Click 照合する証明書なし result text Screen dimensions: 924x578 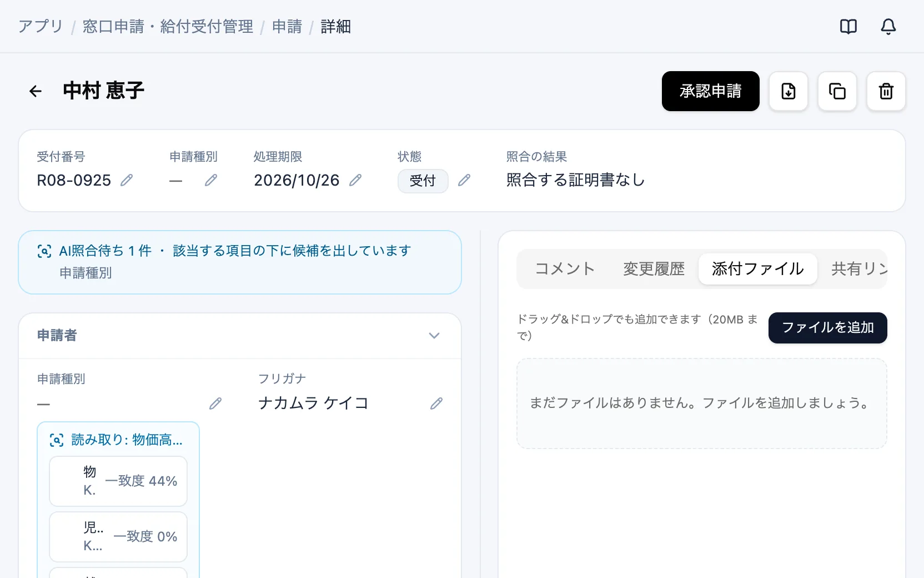click(576, 180)
